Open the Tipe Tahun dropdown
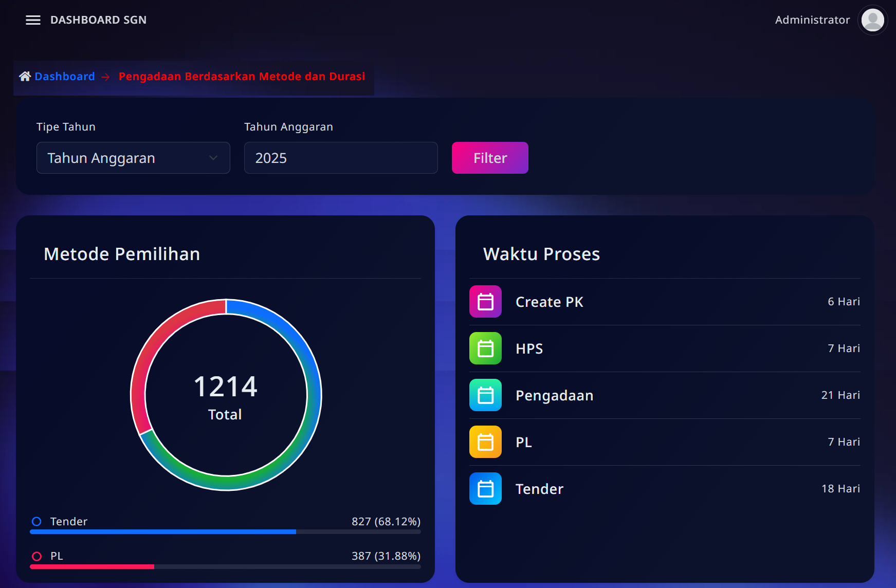Image resolution: width=896 pixels, height=588 pixels. point(133,158)
